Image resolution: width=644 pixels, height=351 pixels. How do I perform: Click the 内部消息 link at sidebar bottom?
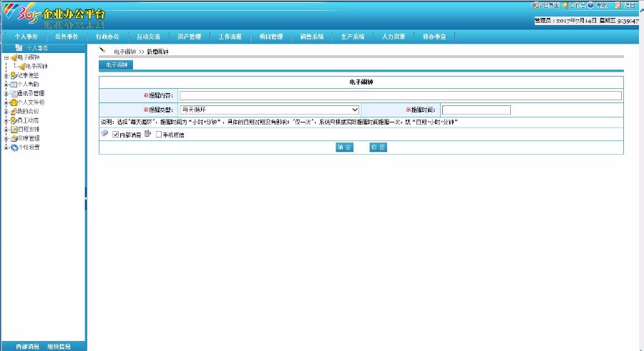point(27,347)
